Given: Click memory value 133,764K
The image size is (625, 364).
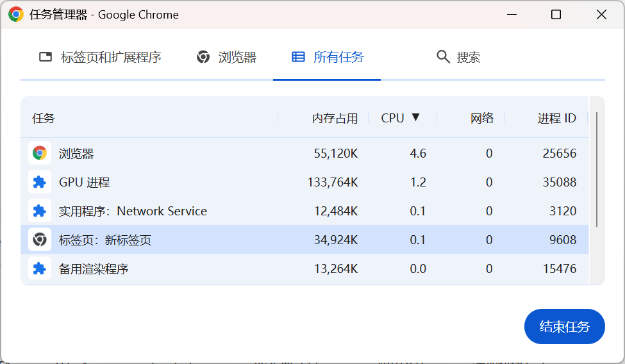Looking at the screenshot, I should [x=333, y=182].
